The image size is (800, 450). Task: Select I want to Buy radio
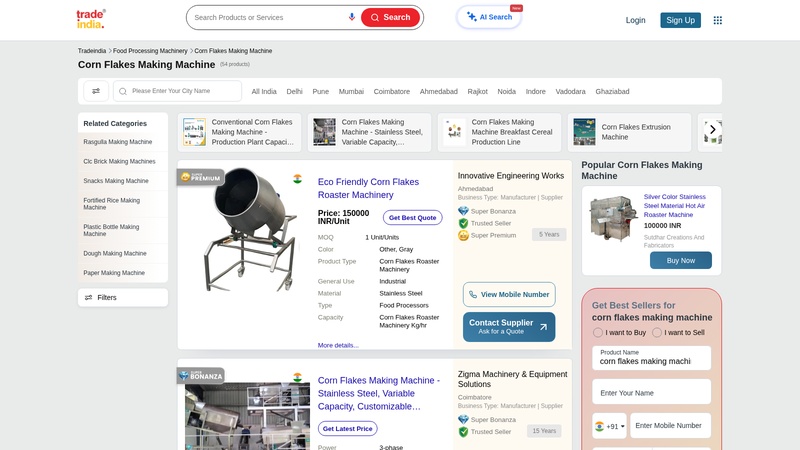click(598, 333)
